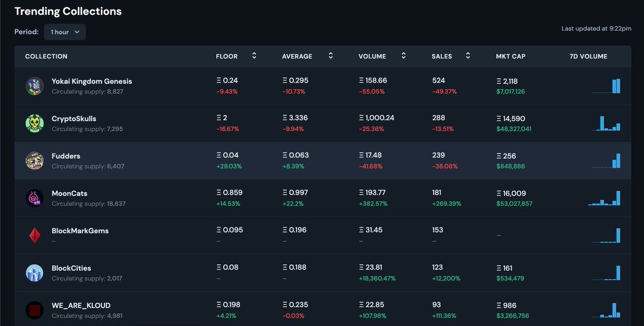Viewport: 644px width, 326px height.
Task: View Fudders 7D volume chart
Action: click(x=605, y=161)
